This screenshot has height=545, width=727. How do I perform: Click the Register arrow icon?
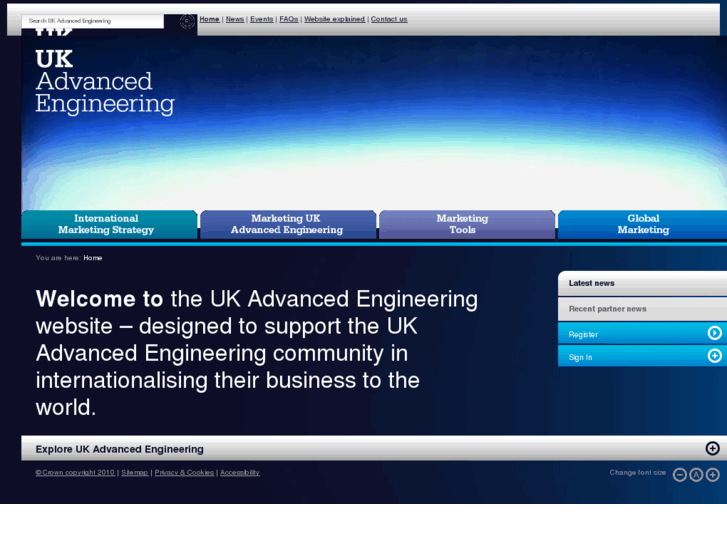(714, 333)
